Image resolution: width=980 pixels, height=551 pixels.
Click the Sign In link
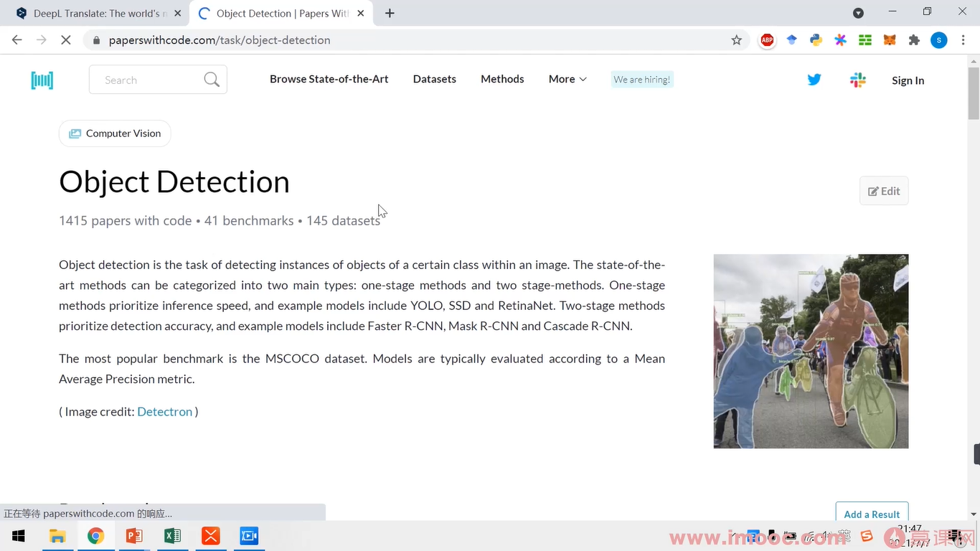tap(908, 80)
